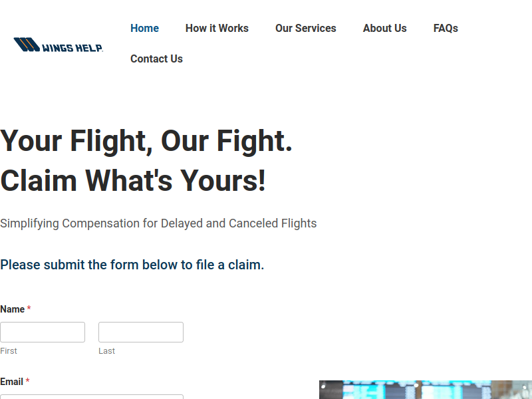Click the 'Claim What's Yours!' heading line
This screenshot has height=399, width=532.
point(133,180)
